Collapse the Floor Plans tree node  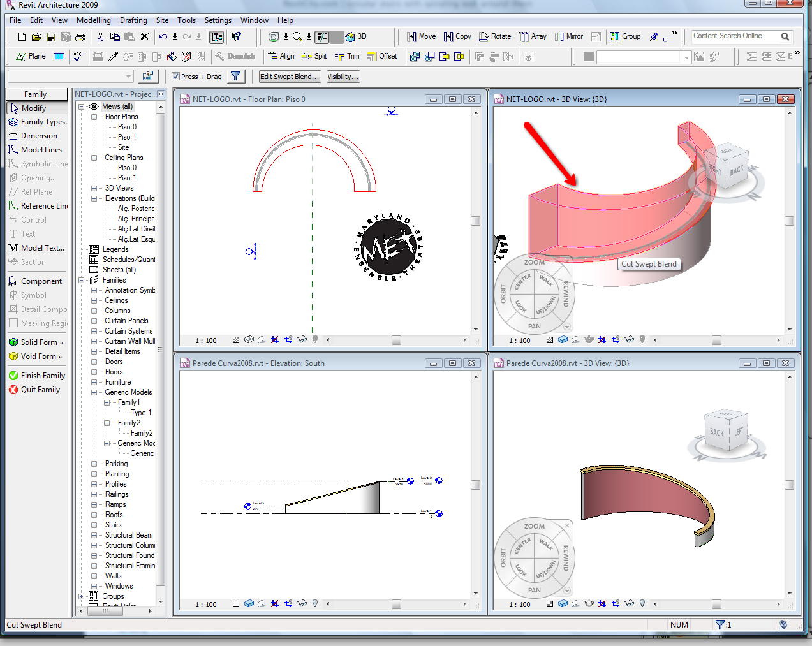(x=94, y=117)
